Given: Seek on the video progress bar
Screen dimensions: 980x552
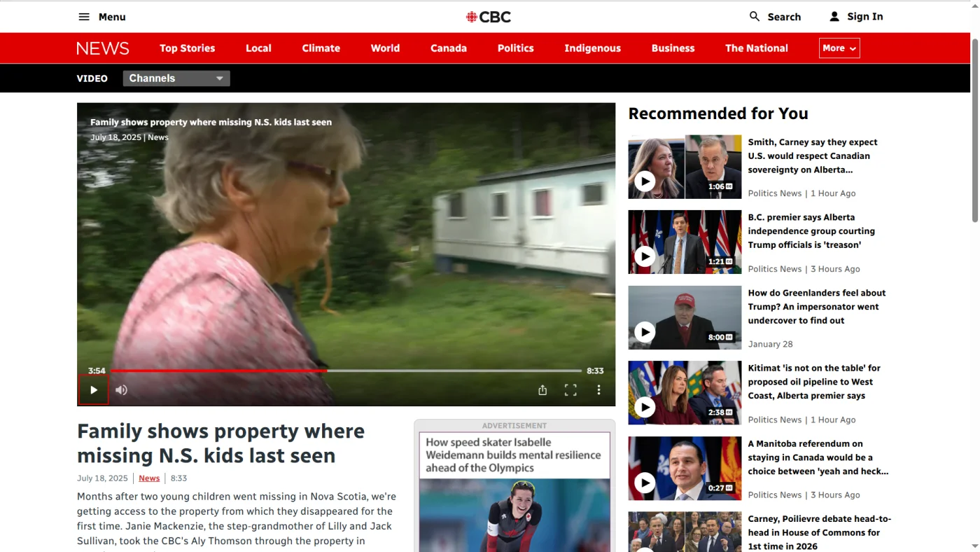Looking at the screenshot, I should [346, 371].
